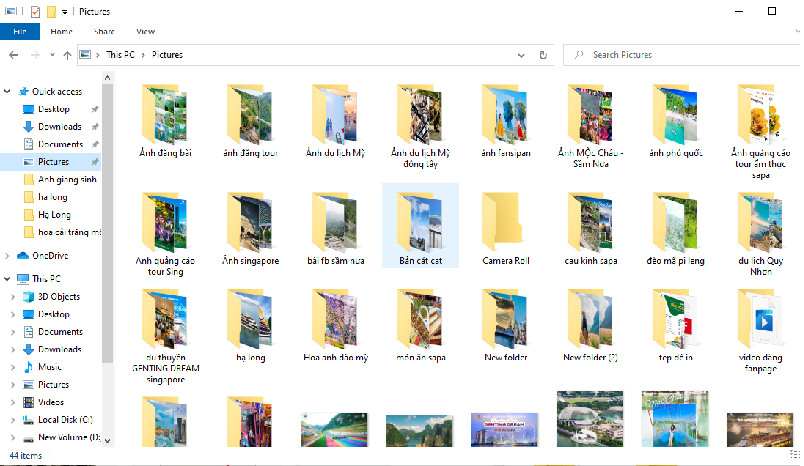The width and height of the screenshot is (804, 466).
Task: Open the ảnh đăng tour folder
Action: pyautogui.click(x=250, y=120)
